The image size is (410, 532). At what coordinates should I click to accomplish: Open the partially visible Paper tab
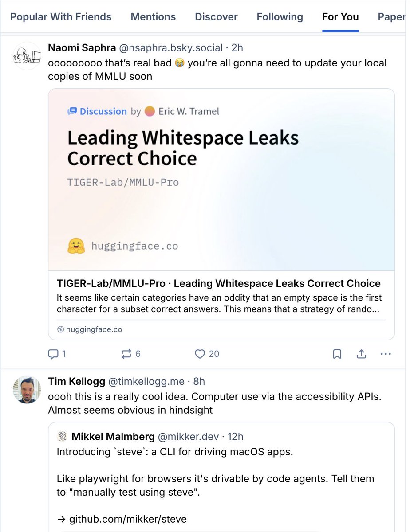coord(393,17)
